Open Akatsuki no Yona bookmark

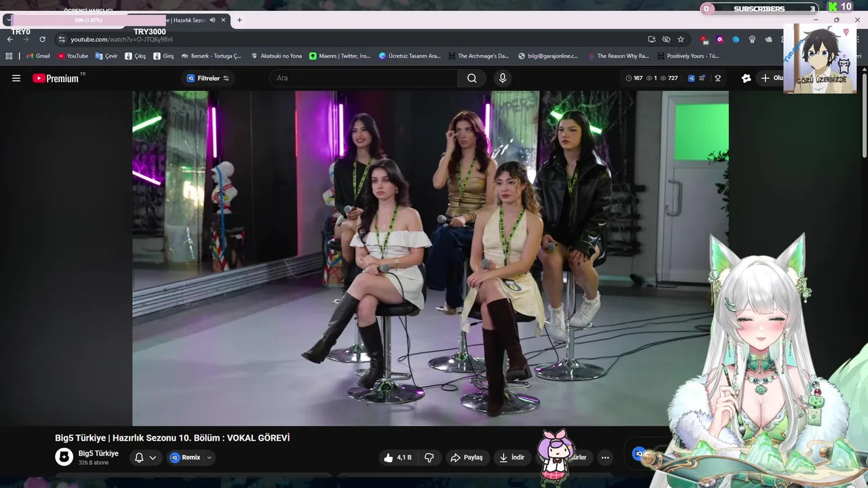pyautogui.click(x=276, y=56)
